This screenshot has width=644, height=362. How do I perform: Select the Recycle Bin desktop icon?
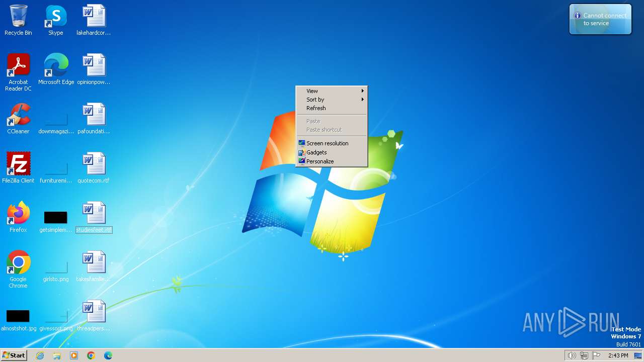pyautogui.click(x=18, y=20)
